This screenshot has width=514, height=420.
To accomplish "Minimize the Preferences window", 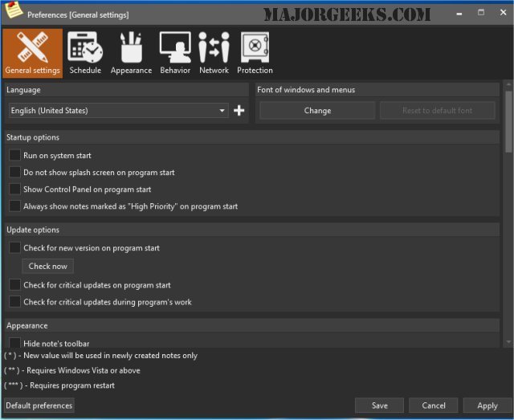I will click(459, 14).
